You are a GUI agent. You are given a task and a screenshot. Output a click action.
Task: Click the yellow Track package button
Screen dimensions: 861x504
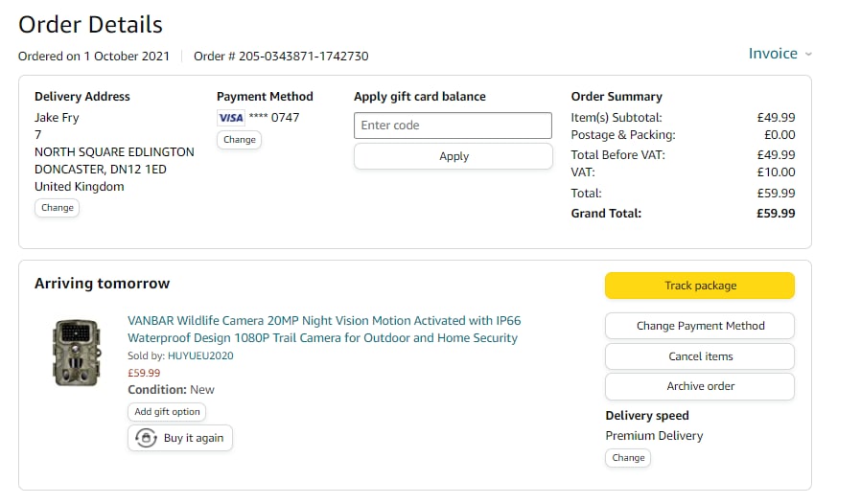700,286
